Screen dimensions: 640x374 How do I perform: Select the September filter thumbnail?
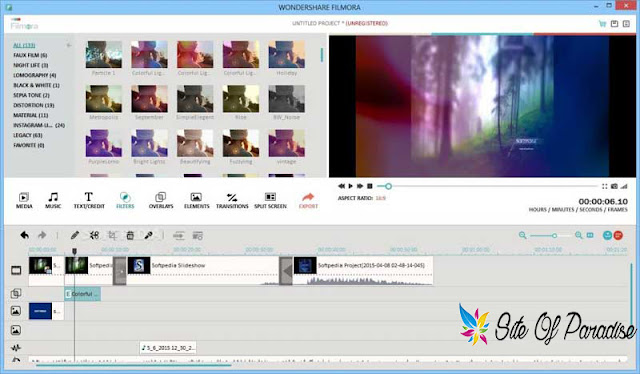point(149,98)
